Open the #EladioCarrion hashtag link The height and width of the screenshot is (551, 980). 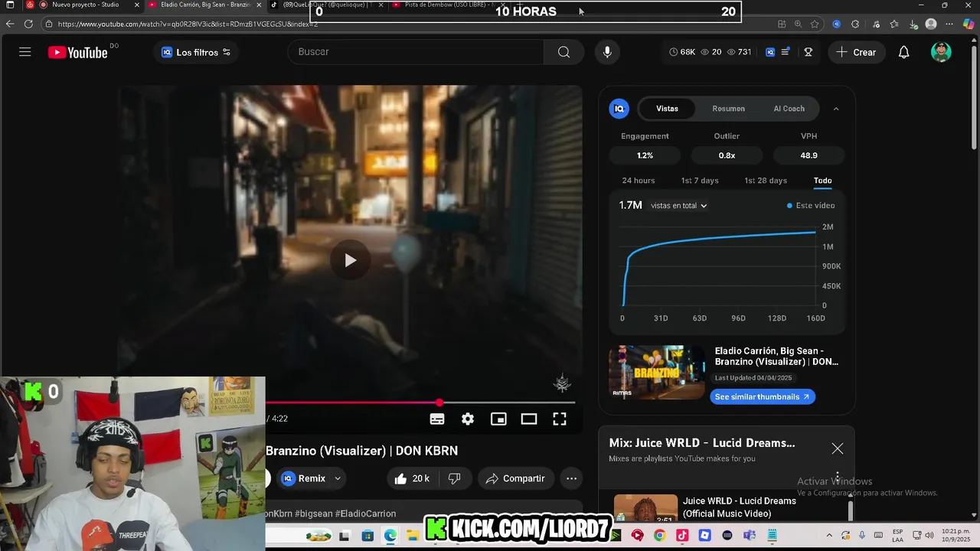click(365, 514)
